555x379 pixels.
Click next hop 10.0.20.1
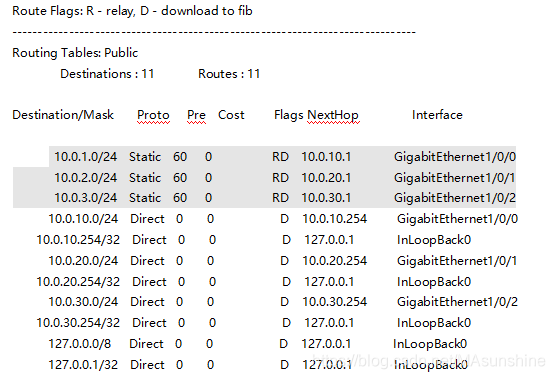click(x=326, y=178)
